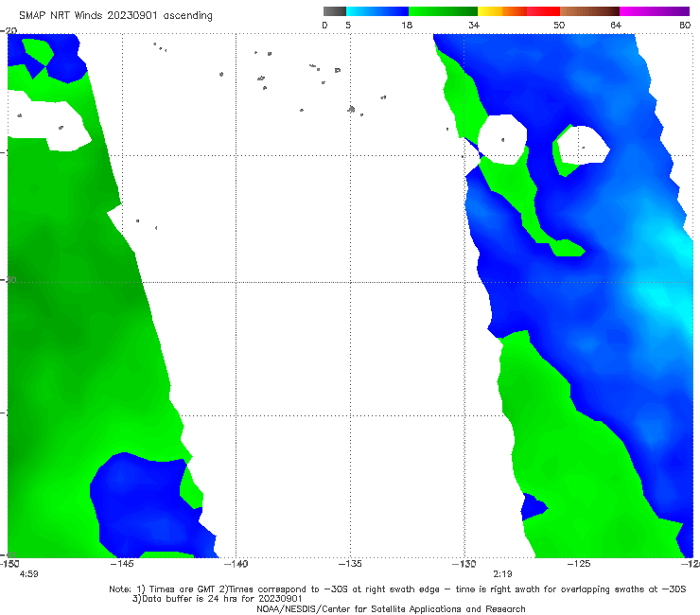
Task: Click the "-150" longitude axis label
Action: tap(9, 564)
